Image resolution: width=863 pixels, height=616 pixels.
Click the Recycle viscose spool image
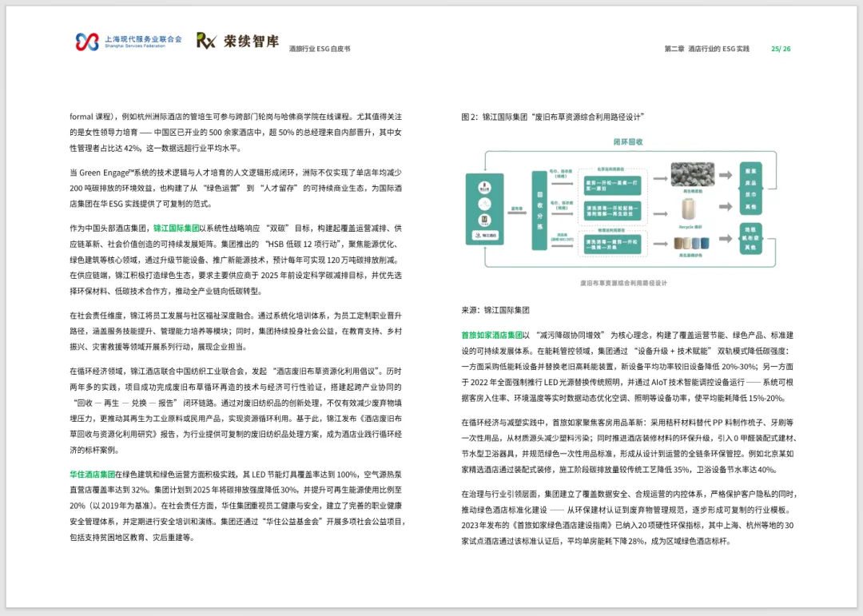click(689, 210)
